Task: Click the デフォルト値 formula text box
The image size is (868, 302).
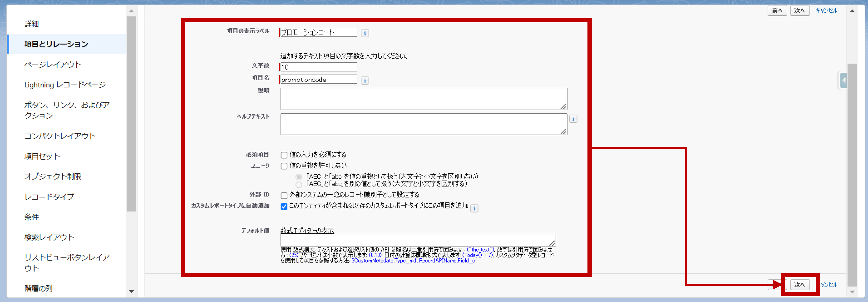Action: coord(418,240)
